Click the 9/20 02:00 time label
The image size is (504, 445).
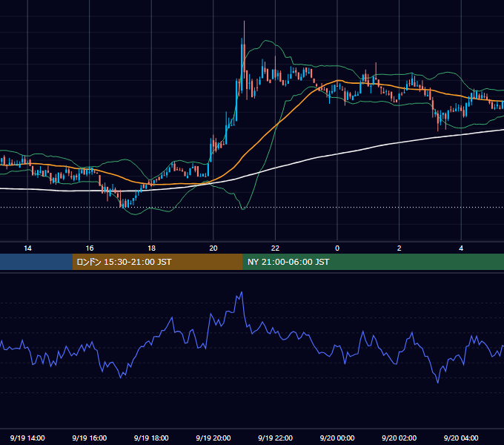tap(399, 438)
